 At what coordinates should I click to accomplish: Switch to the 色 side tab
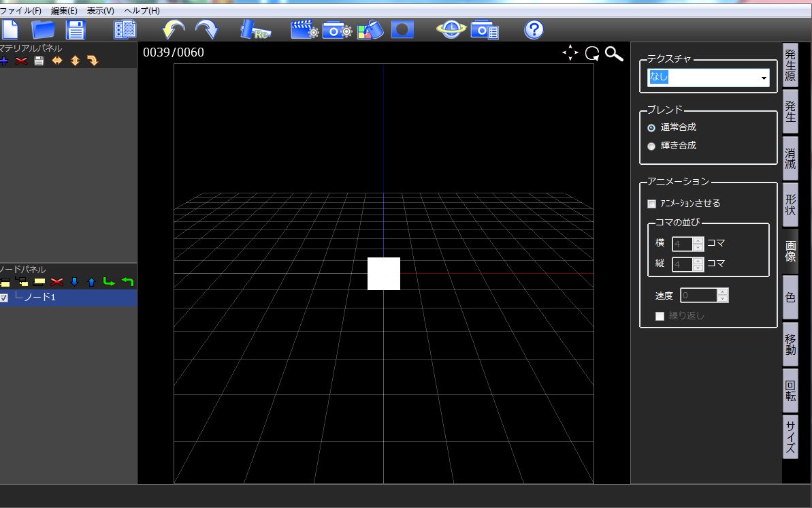(x=790, y=298)
